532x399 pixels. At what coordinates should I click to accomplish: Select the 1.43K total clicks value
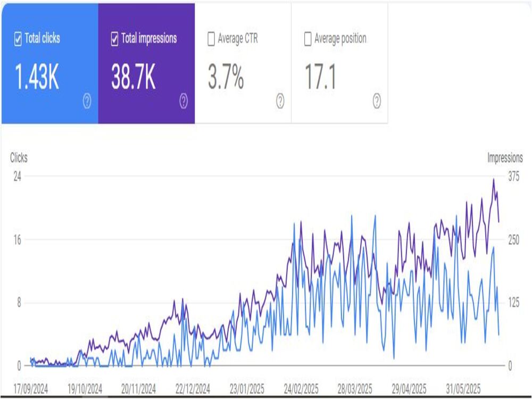tap(37, 77)
